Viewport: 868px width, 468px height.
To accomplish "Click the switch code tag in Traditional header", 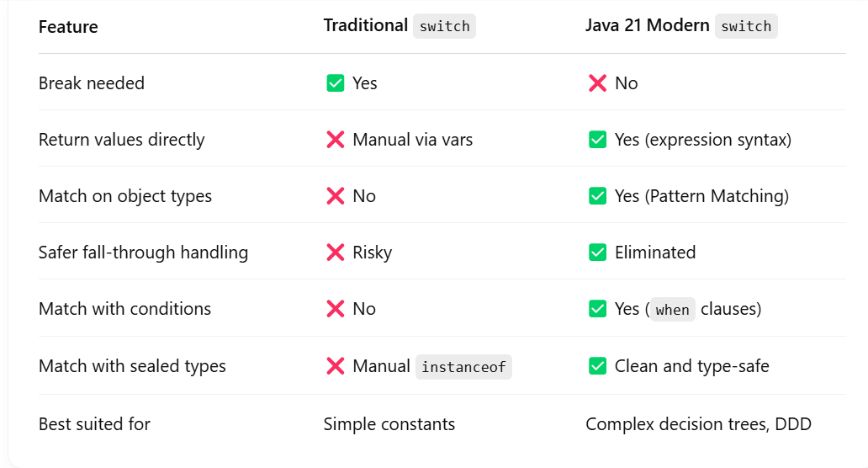I will pyautogui.click(x=445, y=26).
